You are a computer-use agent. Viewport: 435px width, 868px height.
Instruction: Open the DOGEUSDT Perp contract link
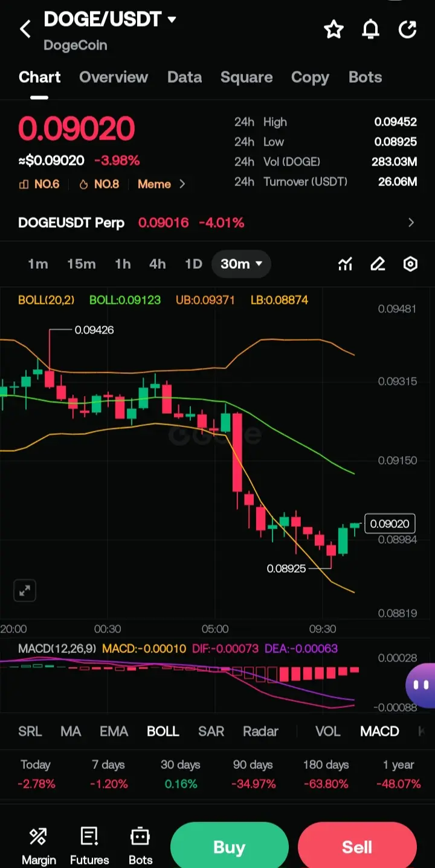pos(71,223)
